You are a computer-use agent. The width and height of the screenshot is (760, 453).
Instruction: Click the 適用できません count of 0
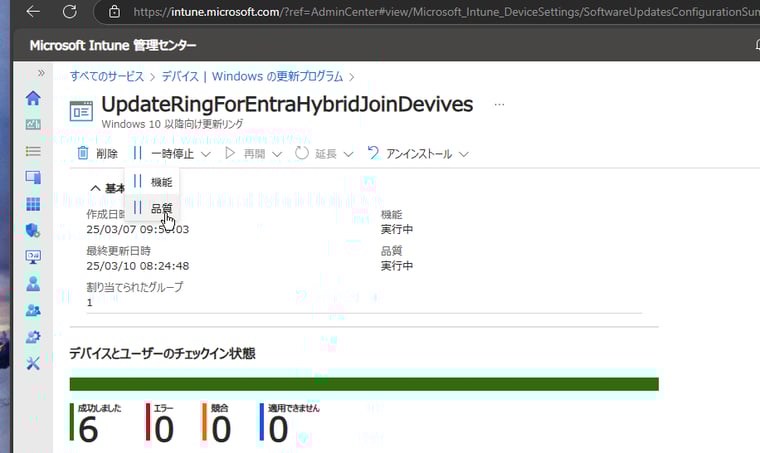point(278,429)
